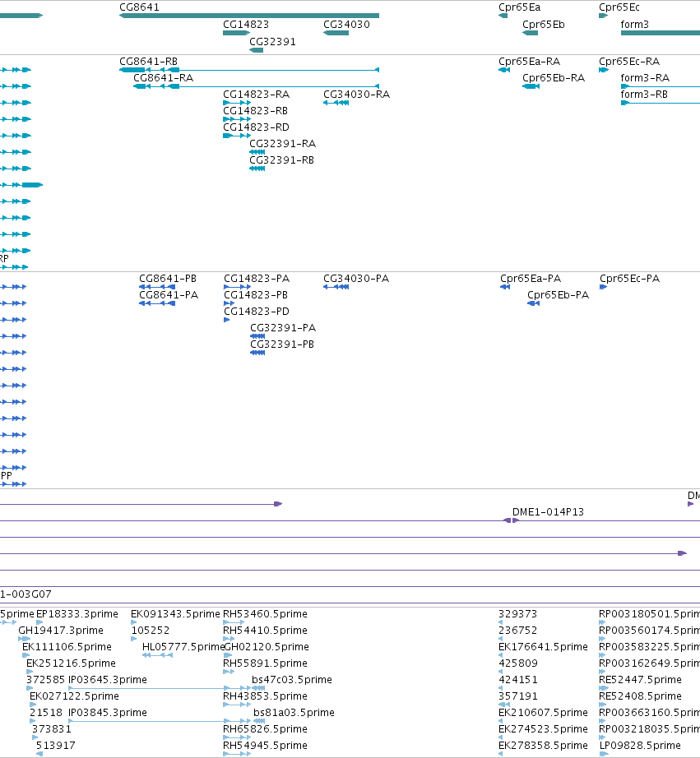Click GH19417.3prime EST label
700x758 pixels.
pyautogui.click(x=61, y=631)
